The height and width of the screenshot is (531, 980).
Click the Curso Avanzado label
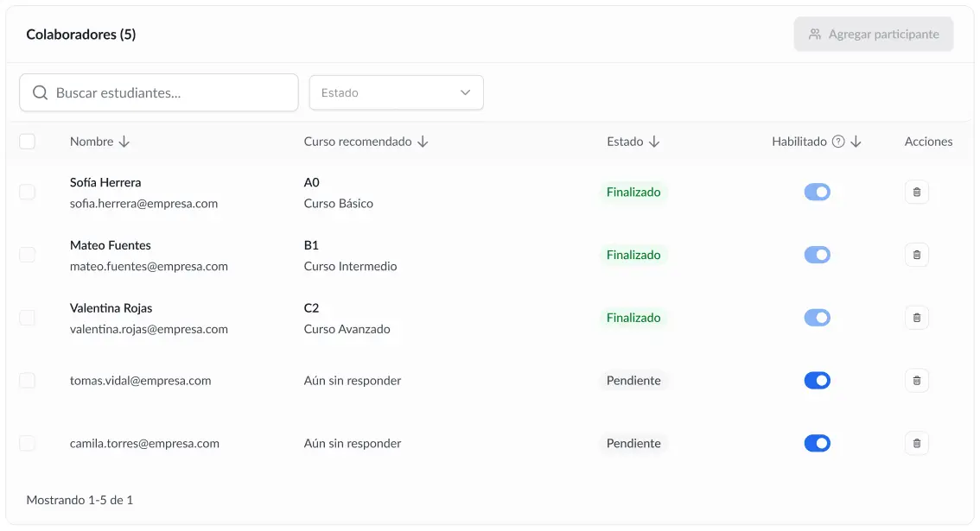(347, 329)
